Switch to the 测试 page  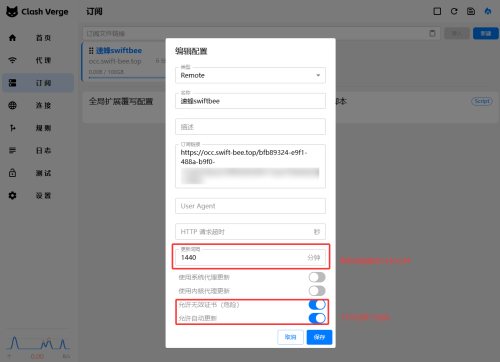[x=38, y=173]
